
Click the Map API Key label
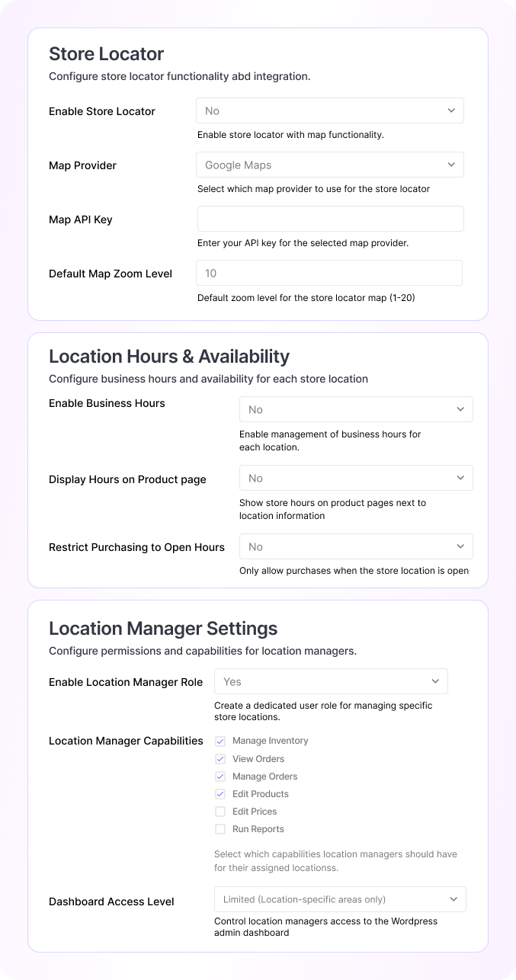(x=81, y=219)
